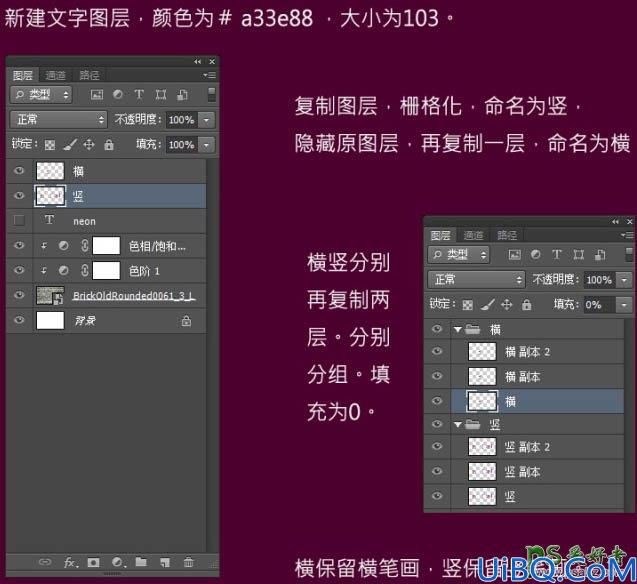Image resolution: width=637 pixels, height=584 pixels.
Task: Show the hidden neon text layer
Action: (19, 221)
